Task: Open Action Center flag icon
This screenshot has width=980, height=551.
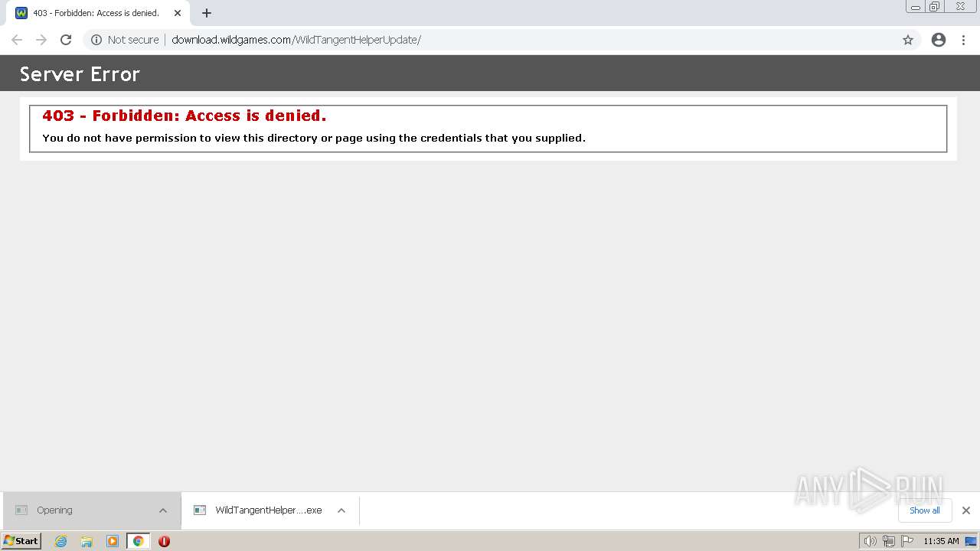Action: [907, 541]
